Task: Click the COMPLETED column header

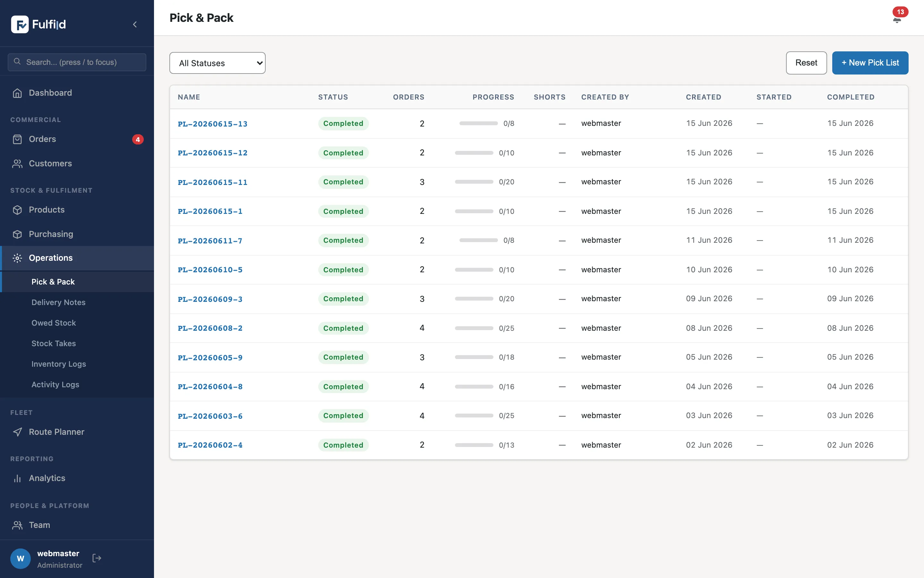Action: (x=851, y=97)
